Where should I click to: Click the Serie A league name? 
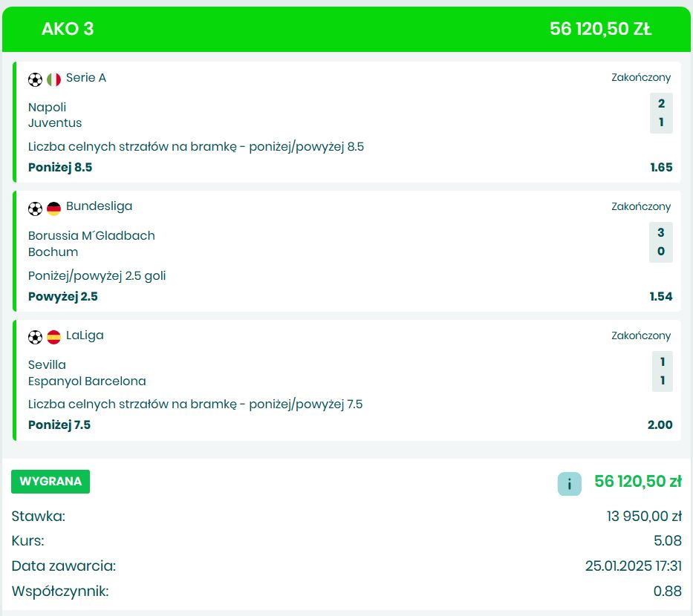(x=86, y=78)
